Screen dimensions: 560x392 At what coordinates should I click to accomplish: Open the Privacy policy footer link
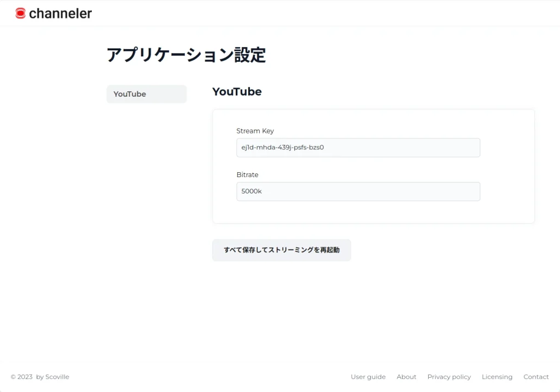pos(449,377)
